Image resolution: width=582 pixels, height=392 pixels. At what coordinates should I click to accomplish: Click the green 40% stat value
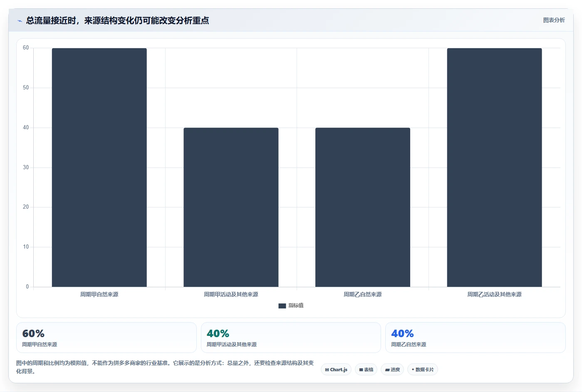(x=218, y=333)
